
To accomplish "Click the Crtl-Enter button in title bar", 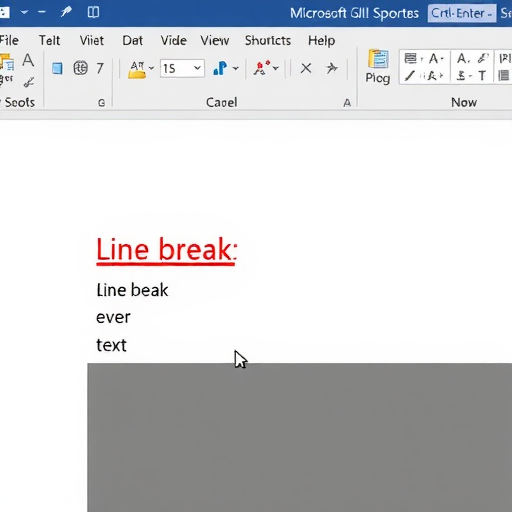I will click(462, 13).
